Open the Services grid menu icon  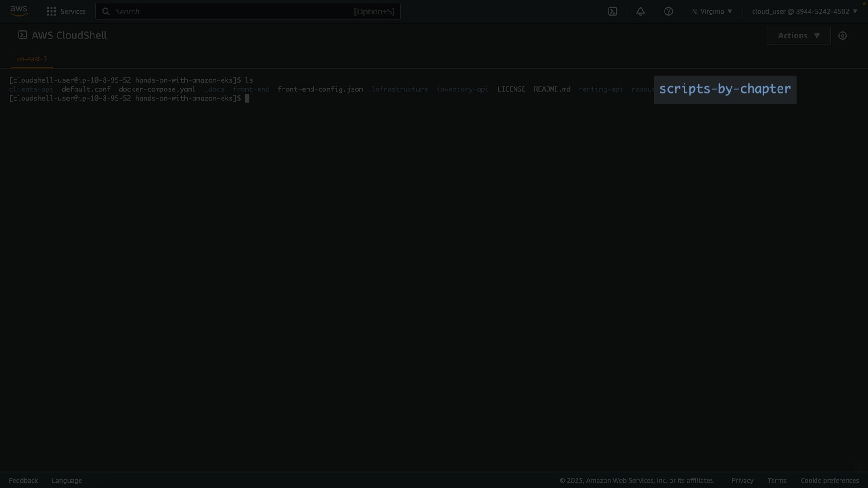[x=52, y=11]
